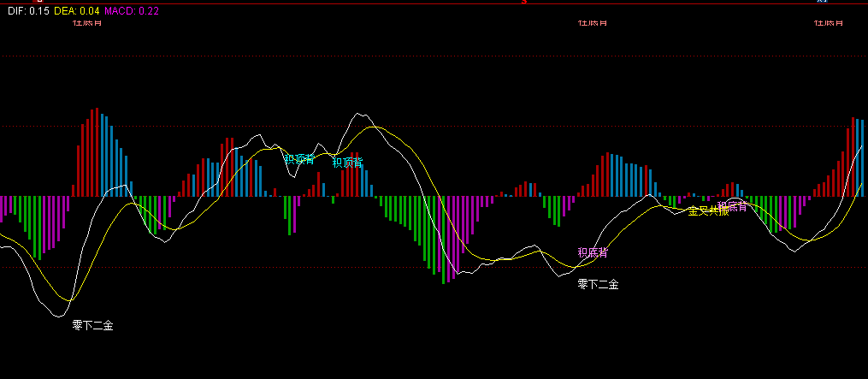Click the left cyan 积顶背 marker
Screen dimensions: 868x379
(x=299, y=159)
